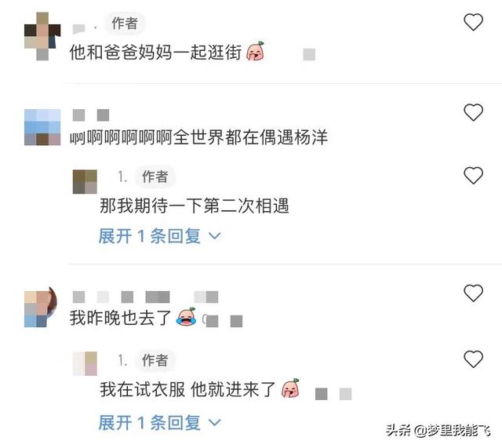Click chevron next to first 展开 1 条回复
This screenshot has height=448, width=502.
pos(214,236)
